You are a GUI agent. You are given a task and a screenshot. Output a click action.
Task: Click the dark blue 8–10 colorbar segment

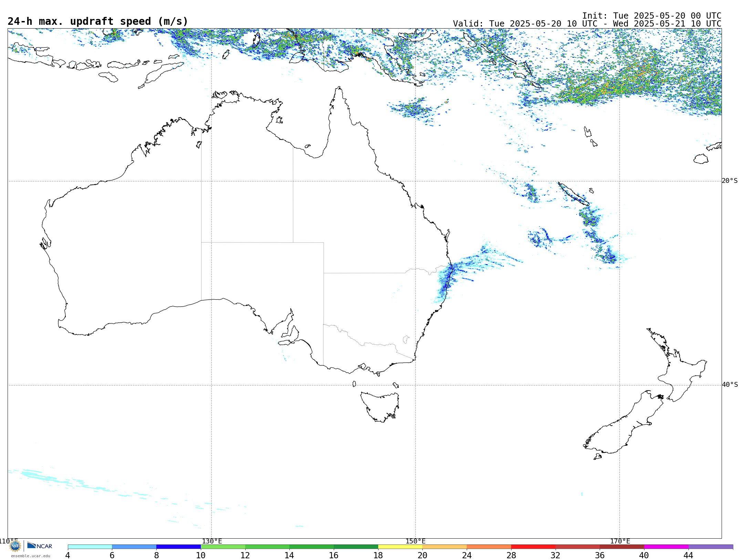click(x=179, y=547)
